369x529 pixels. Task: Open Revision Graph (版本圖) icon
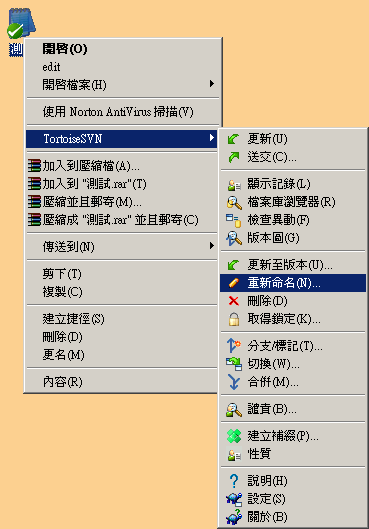tap(234, 238)
